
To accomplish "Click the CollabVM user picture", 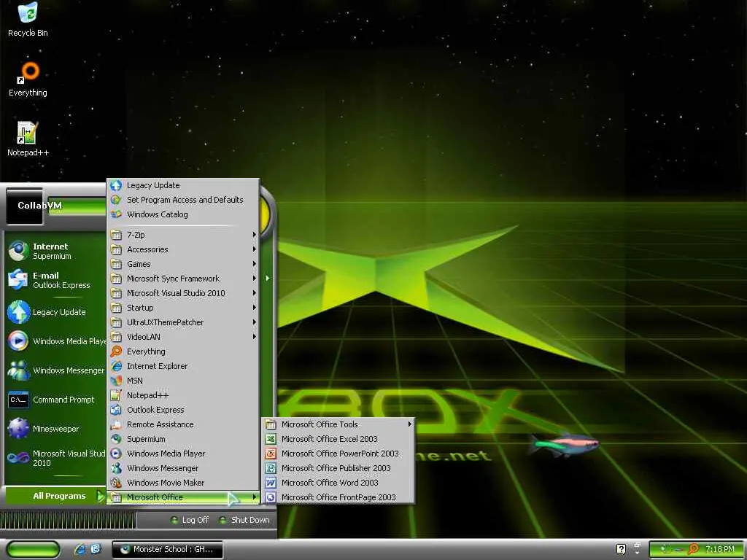I will (x=24, y=206).
